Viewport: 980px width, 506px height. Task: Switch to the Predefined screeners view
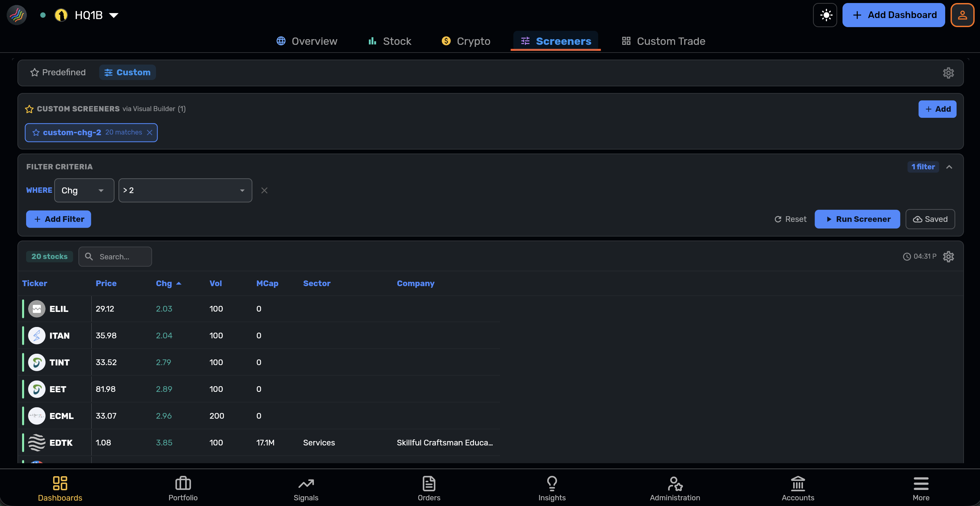click(x=58, y=72)
